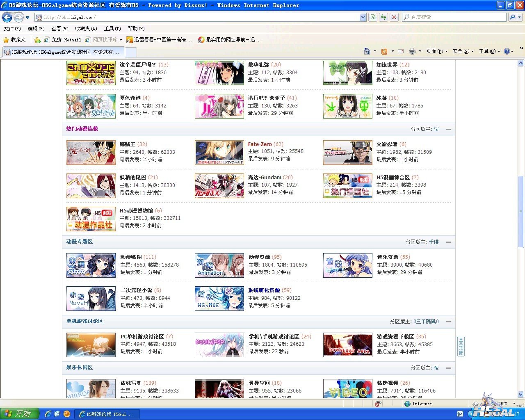This screenshot has height=420, width=525.
Task: Open the 二次元轻小说 Novel thumbnail
Action: (x=91, y=299)
